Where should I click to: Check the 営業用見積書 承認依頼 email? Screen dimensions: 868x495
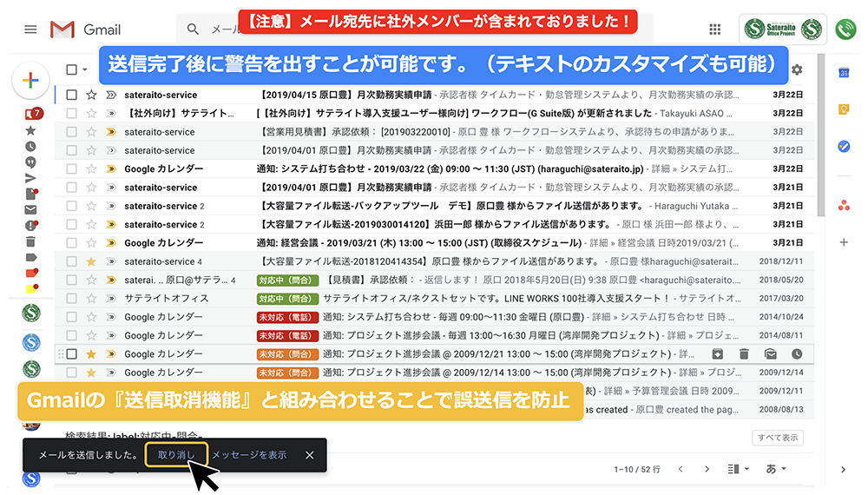pos(71,132)
